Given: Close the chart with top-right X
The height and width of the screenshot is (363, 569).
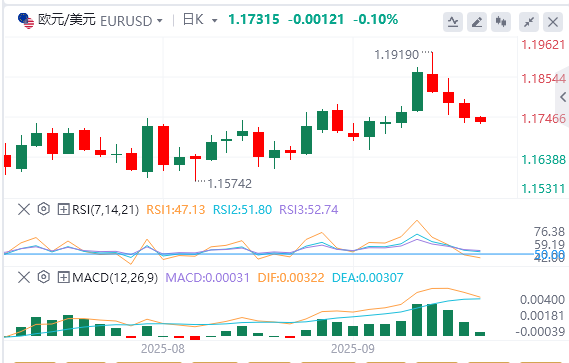Looking at the screenshot, I should pyautogui.click(x=553, y=22).
